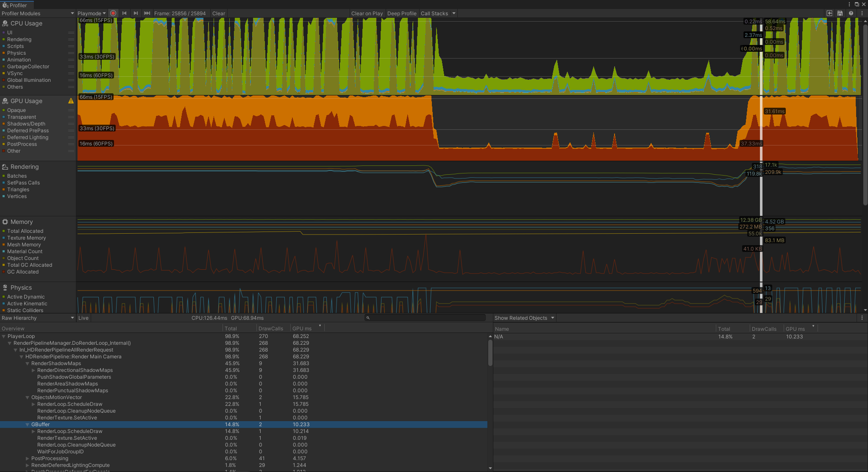Expand the PostProcessing node
The width and height of the screenshot is (868, 472).
pyautogui.click(x=28, y=458)
